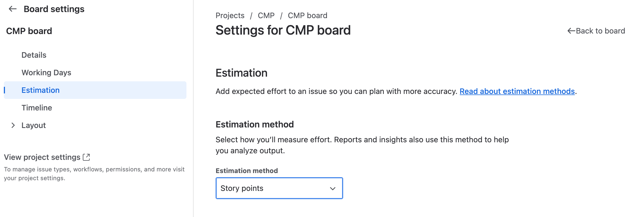Open the Timeline settings page
The height and width of the screenshot is (217, 644).
pos(37,108)
